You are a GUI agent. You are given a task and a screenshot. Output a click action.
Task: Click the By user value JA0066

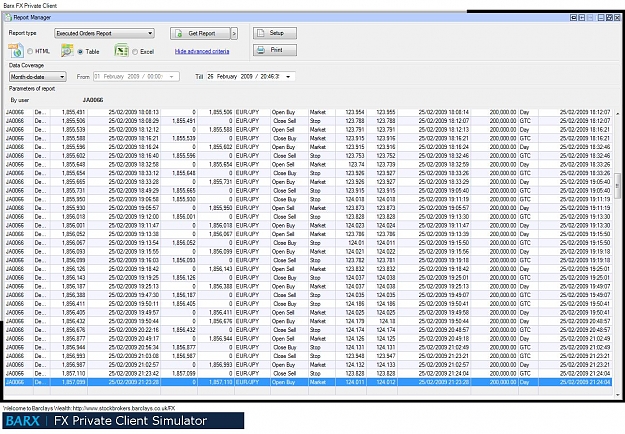coord(93,100)
